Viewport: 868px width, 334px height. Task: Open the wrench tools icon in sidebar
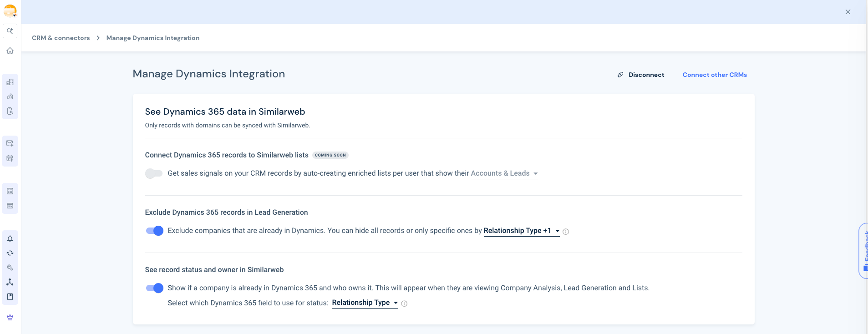click(10, 268)
